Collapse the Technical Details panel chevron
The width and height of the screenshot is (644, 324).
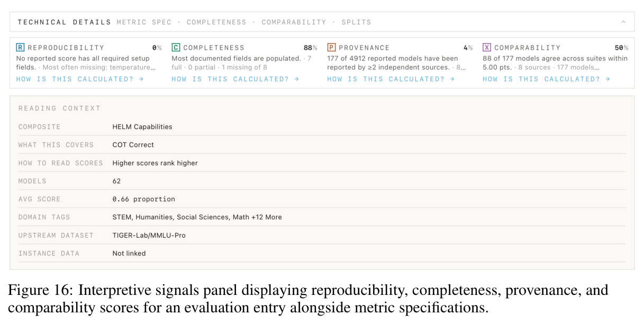pos(623,22)
